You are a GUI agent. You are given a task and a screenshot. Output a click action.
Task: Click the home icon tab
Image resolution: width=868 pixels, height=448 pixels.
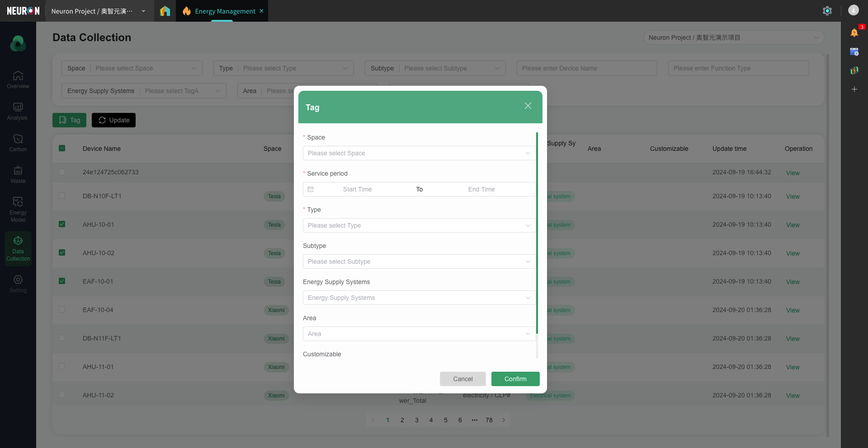point(165,11)
